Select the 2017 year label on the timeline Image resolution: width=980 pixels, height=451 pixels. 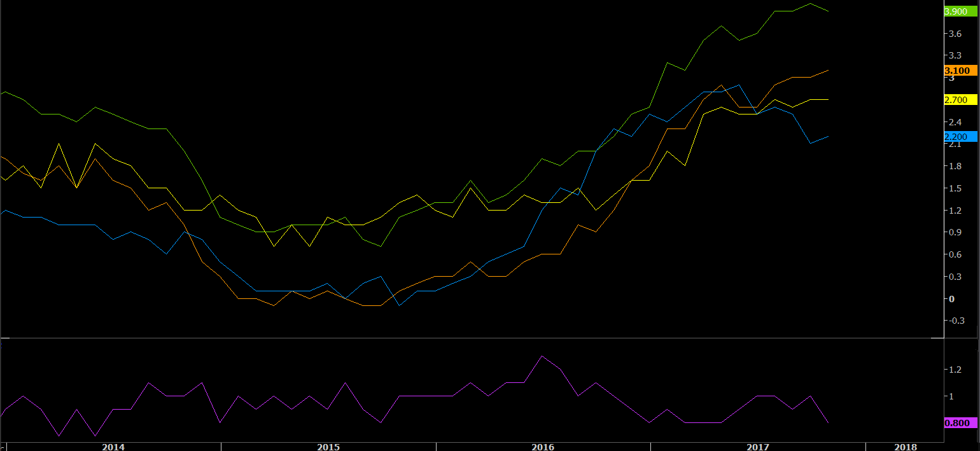pyautogui.click(x=757, y=447)
